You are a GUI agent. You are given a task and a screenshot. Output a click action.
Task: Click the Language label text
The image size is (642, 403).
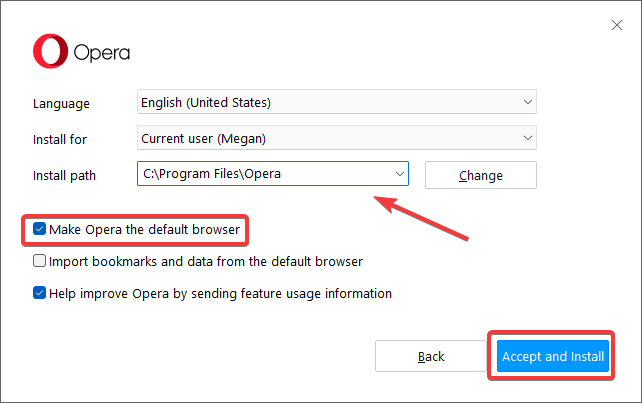61,103
